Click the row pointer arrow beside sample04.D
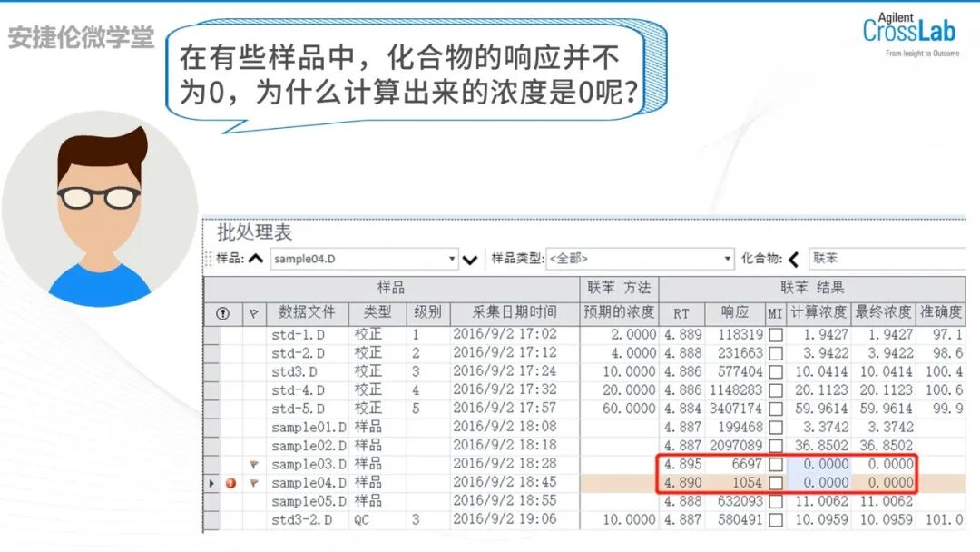Image resolution: width=980 pixels, height=552 pixels. (211, 483)
